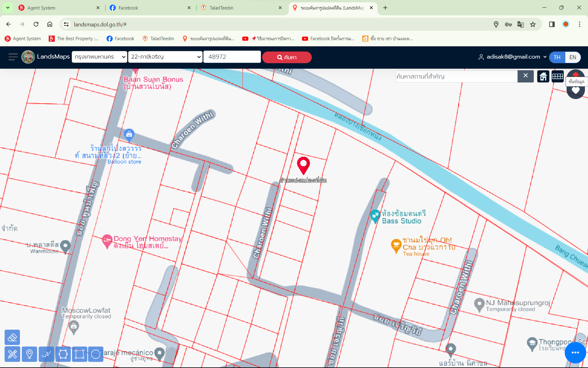The width and height of the screenshot is (588, 368).
Task: Bookmark this page with the star icon
Action: click(x=533, y=24)
